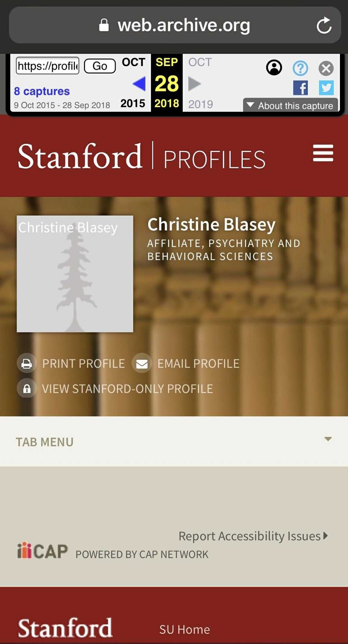Go to the previous capture with the blue arrow

(139, 84)
